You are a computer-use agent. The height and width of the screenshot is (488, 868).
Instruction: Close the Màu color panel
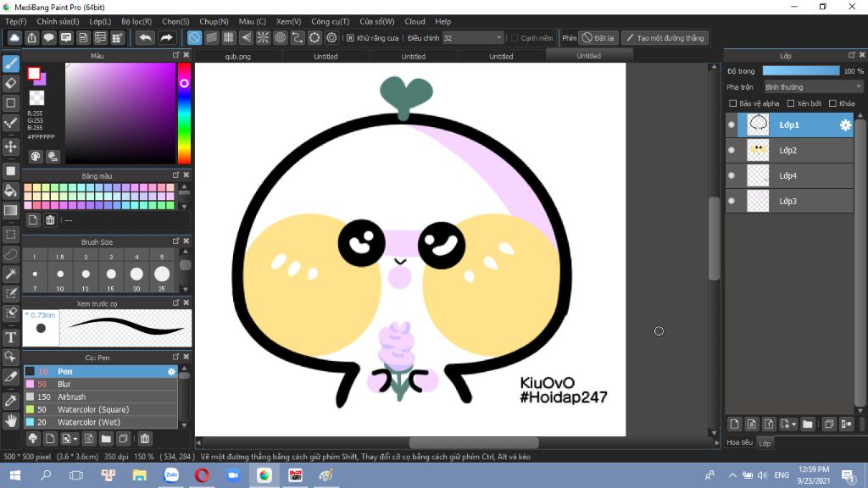point(186,55)
